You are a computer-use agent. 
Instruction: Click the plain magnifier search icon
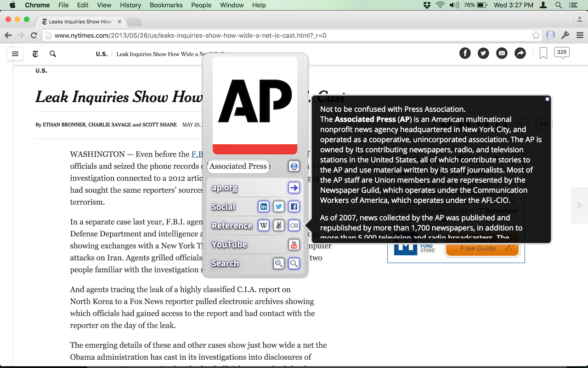(x=294, y=264)
